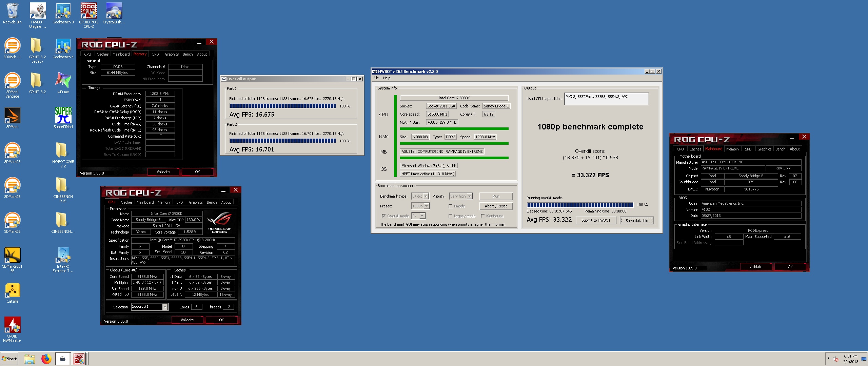This screenshot has width=868, height=366.
Task: Open About tab in CPU tab CPU-Z window
Action: [x=226, y=202]
